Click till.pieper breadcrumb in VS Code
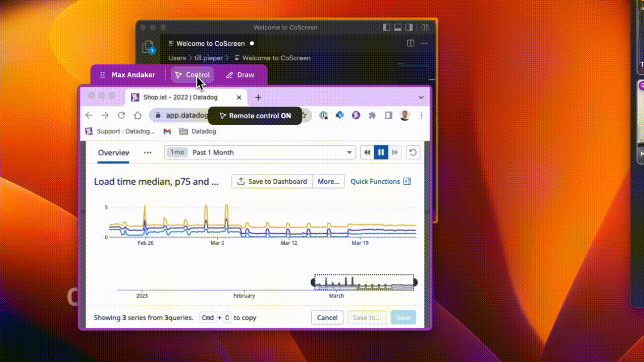The height and width of the screenshot is (362, 644). (x=208, y=58)
